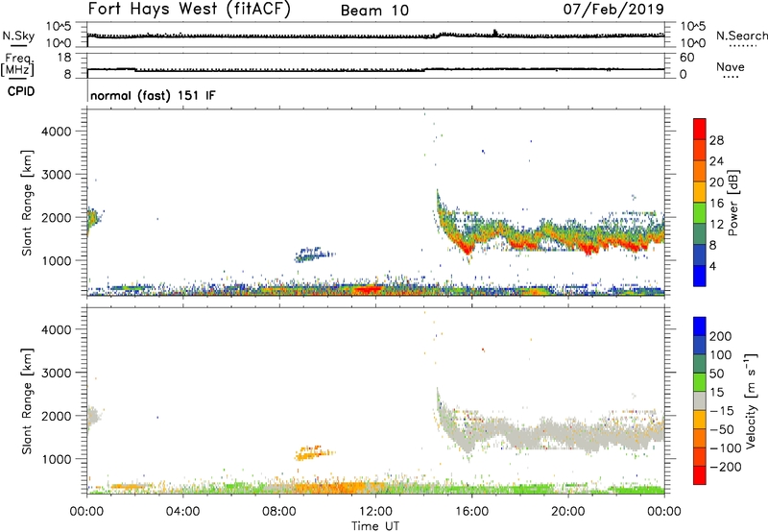Click the "N.Sky" axis label
This screenshot has height=532, width=768.
pyautogui.click(x=18, y=36)
